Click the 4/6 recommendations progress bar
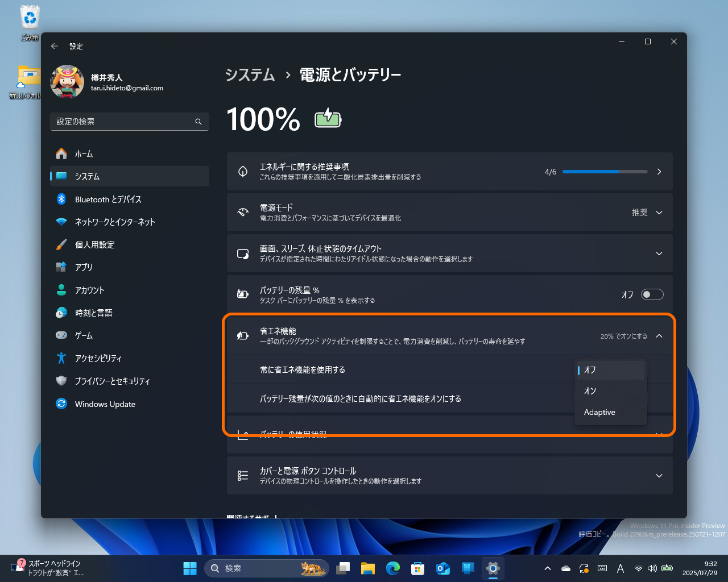Image resolution: width=728 pixels, height=582 pixels. pos(605,171)
